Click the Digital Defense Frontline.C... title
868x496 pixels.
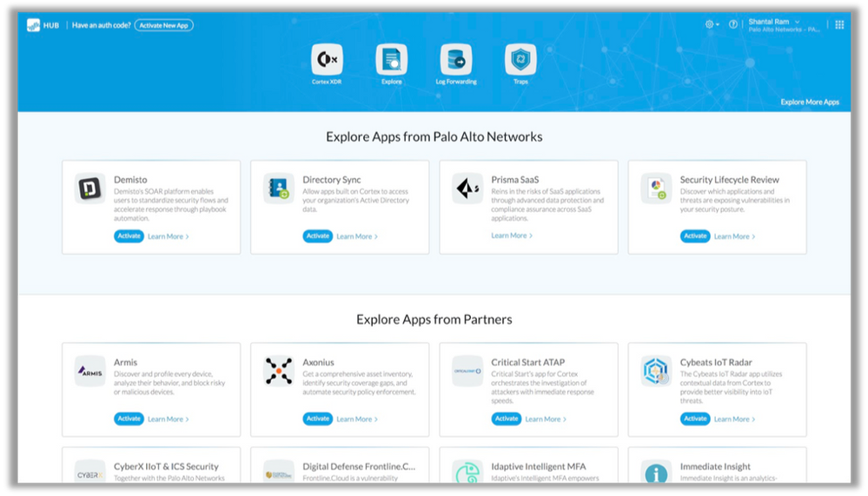pos(359,466)
